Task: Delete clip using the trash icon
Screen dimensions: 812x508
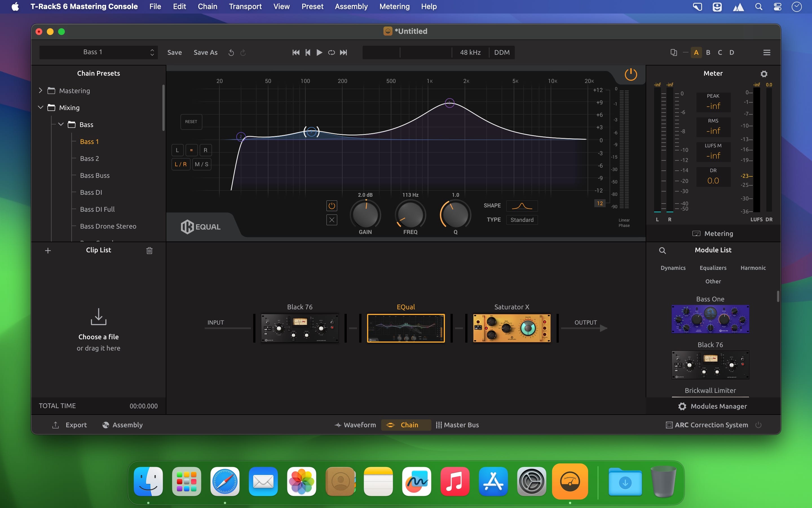Action: click(149, 250)
